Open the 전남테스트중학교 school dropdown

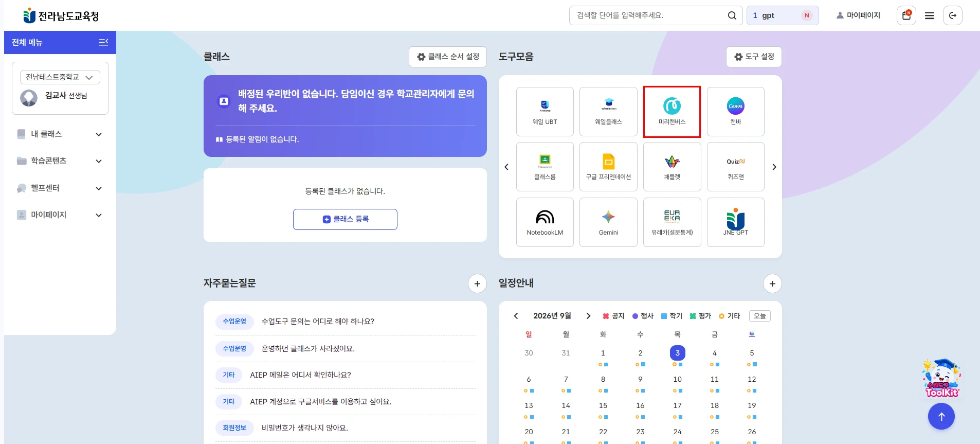point(60,77)
